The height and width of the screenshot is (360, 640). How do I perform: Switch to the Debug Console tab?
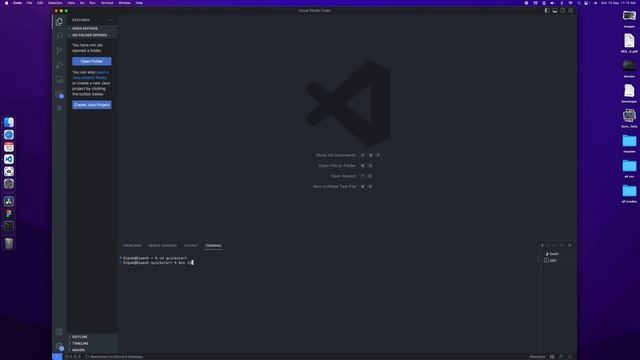pyautogui.click(x=162, y=246)
